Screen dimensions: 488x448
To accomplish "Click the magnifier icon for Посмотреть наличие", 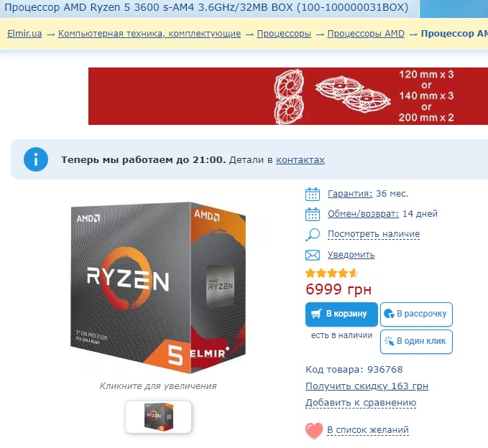I will [313, 235].
